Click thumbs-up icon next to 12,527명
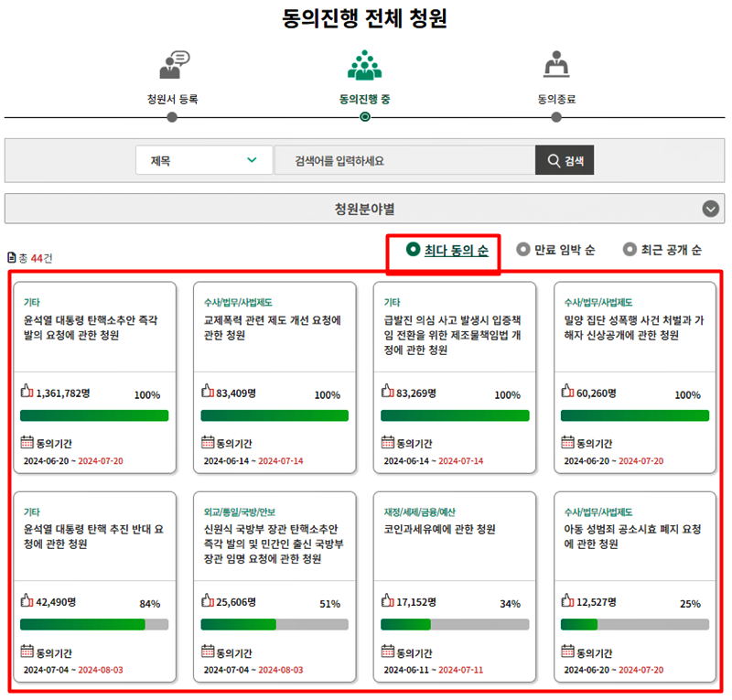This screenshot has width=732, height=700. (567, 600)
